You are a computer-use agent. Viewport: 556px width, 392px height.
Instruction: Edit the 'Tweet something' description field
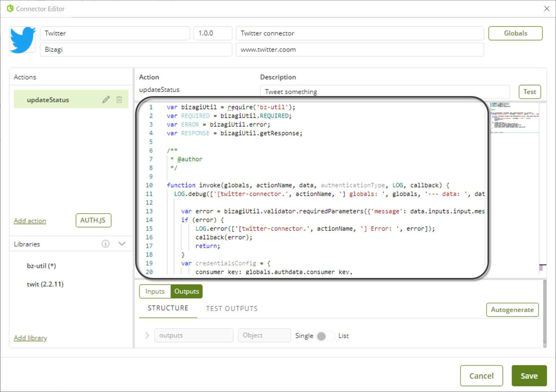[385, 92]
